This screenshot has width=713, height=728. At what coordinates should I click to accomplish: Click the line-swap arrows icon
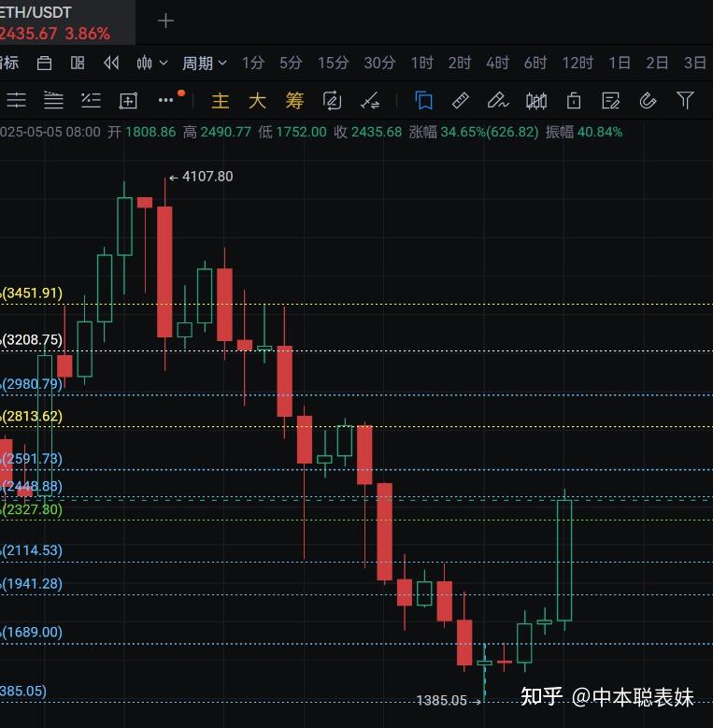[x=370, y=101]
